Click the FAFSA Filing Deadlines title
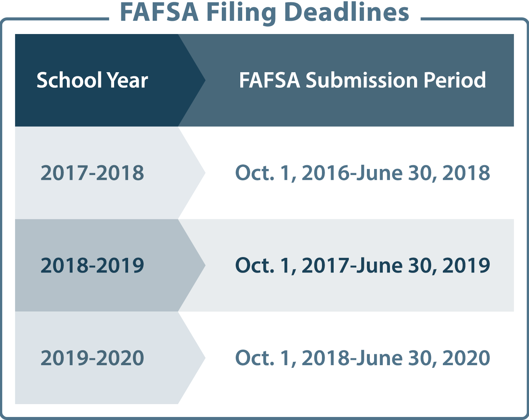 (x=264, y=12)
